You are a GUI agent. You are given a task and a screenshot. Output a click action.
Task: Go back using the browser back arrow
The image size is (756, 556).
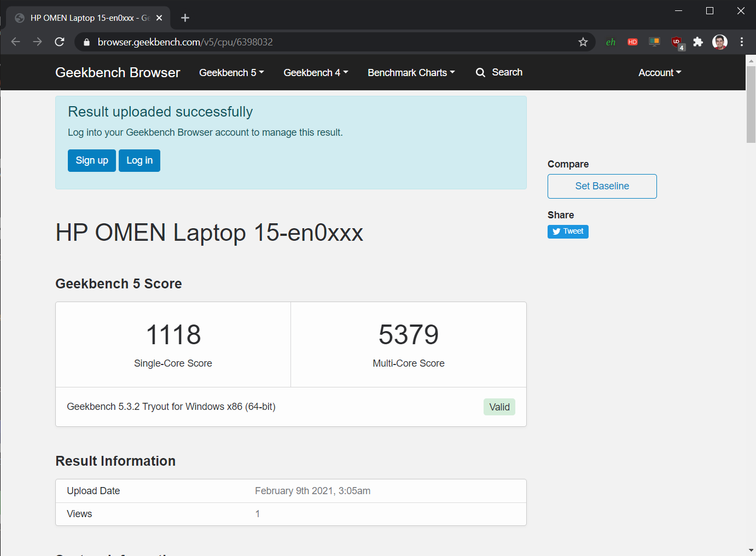(15, 42)
